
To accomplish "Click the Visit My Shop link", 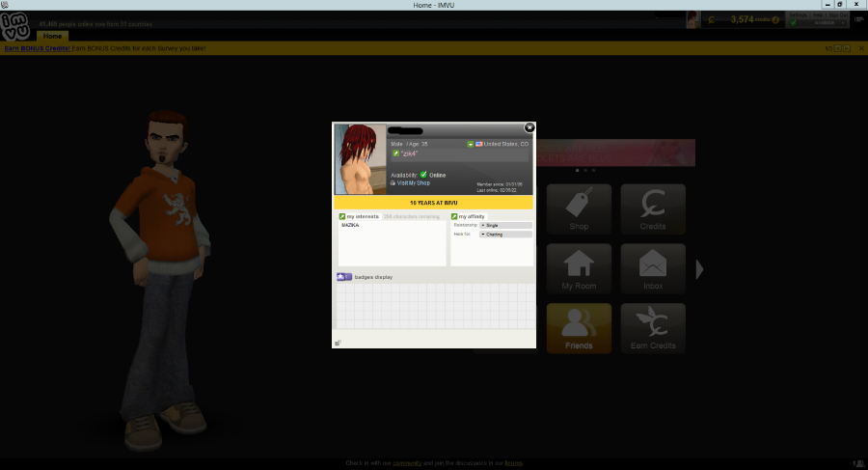I will (x=413, y=183).
